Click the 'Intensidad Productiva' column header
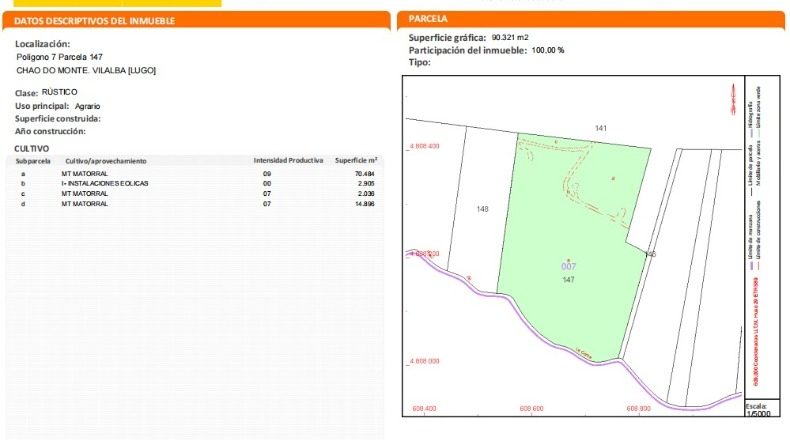The height and width of the screenshot is (440, 790). [x=288, y=160]
